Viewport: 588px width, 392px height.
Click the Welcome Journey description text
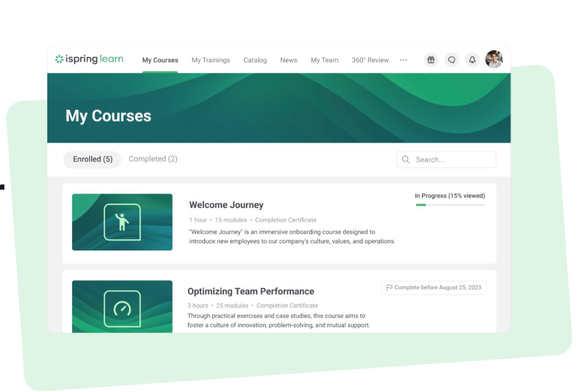click(x=292, y=237)
